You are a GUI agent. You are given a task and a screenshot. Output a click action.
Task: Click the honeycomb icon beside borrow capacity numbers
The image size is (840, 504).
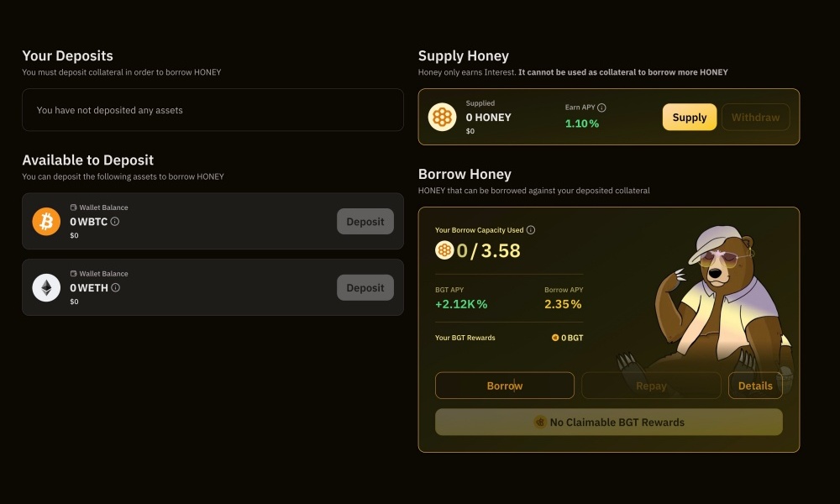coord(444,249)
